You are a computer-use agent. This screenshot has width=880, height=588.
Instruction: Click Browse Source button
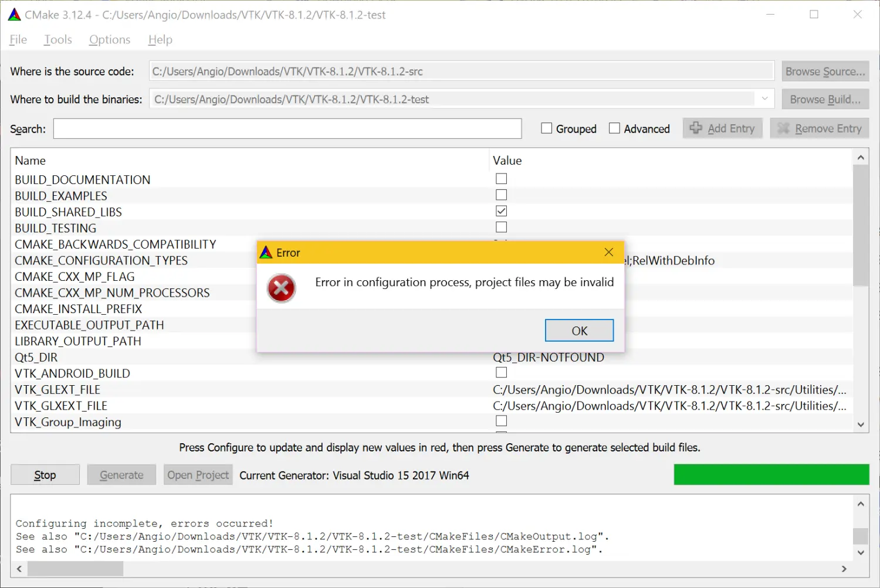pyautogui.click(x=825, y=72)
